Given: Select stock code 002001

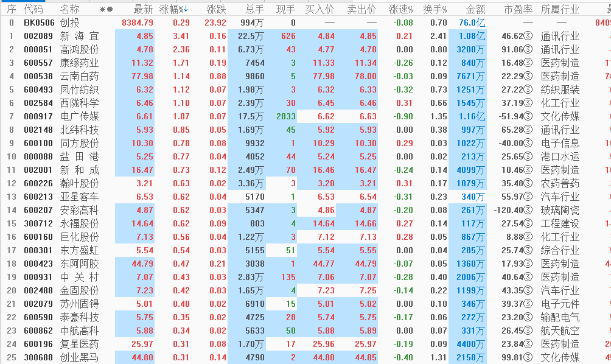Looking at the screenshot, I should pyautogui.click(x=38, y=170).
